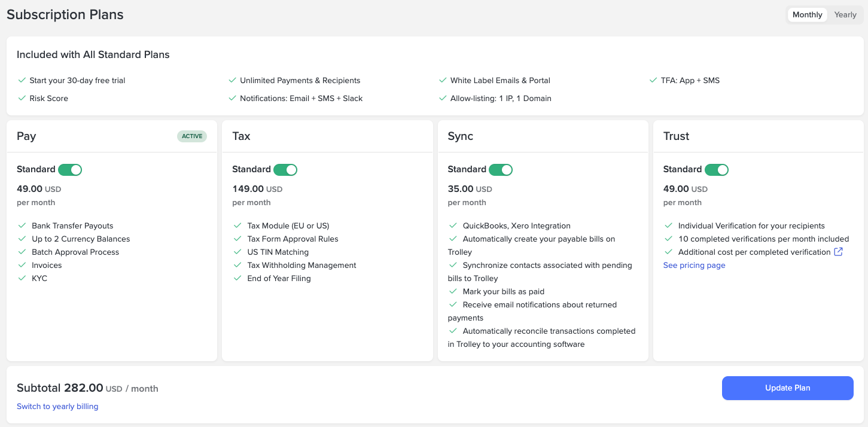Click checkmark beside TFA: App + SMS
Viewport: 868px width, 427px height.
tap(653, 80)
